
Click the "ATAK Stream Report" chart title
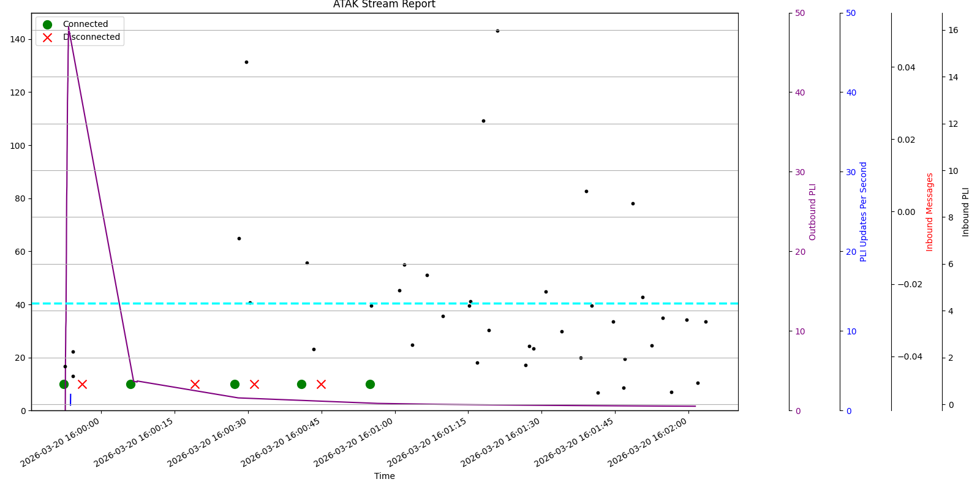(384, 5)
